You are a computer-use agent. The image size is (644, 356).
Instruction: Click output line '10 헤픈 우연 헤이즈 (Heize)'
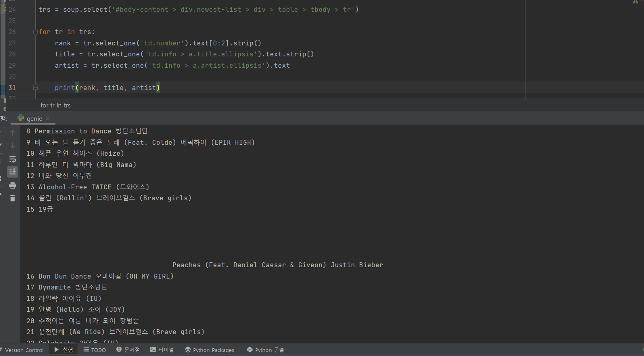(x=75, y=153)
